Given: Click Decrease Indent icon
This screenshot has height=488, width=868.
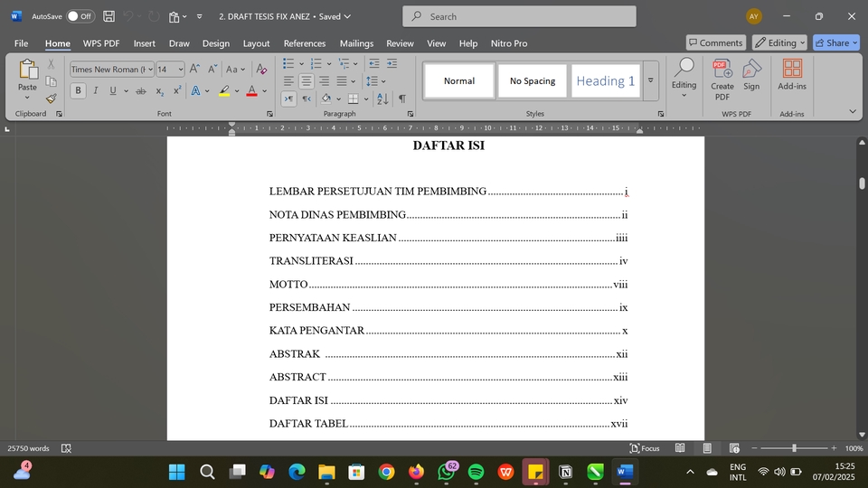Looking at the screenshot, I should point(374,63).
